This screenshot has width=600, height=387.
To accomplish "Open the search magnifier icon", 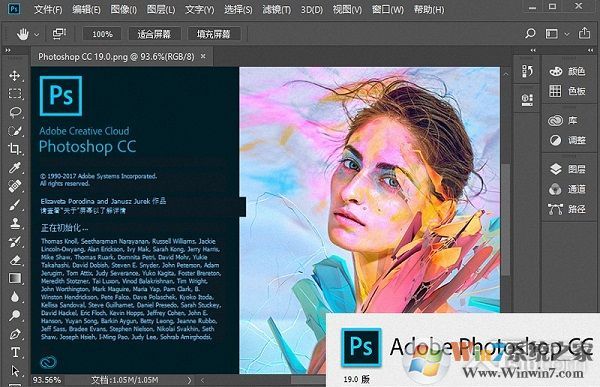I will (x=530, y=33).
